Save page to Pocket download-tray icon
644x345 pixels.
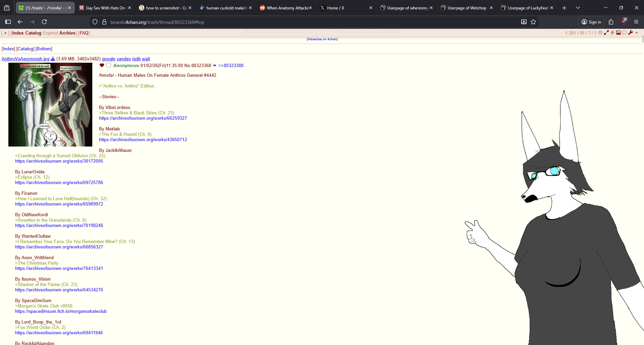pyautogui.click(x=524, y=22)
